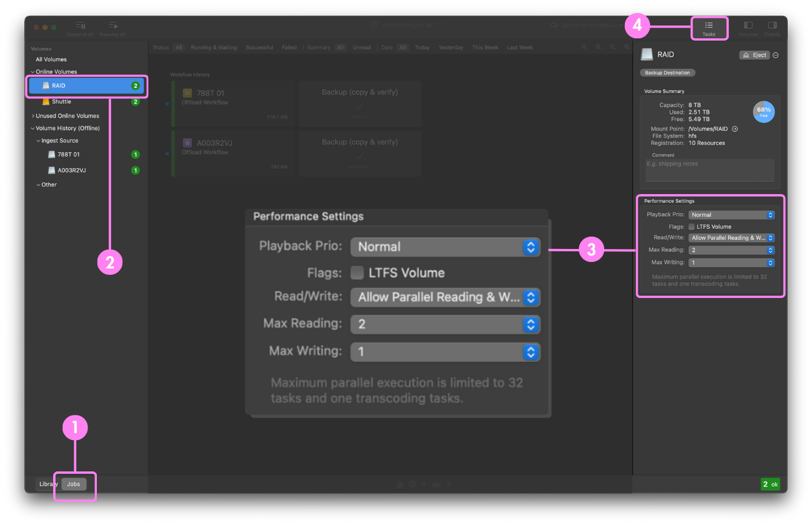Click the 68% free capacity pie chart

764,112
